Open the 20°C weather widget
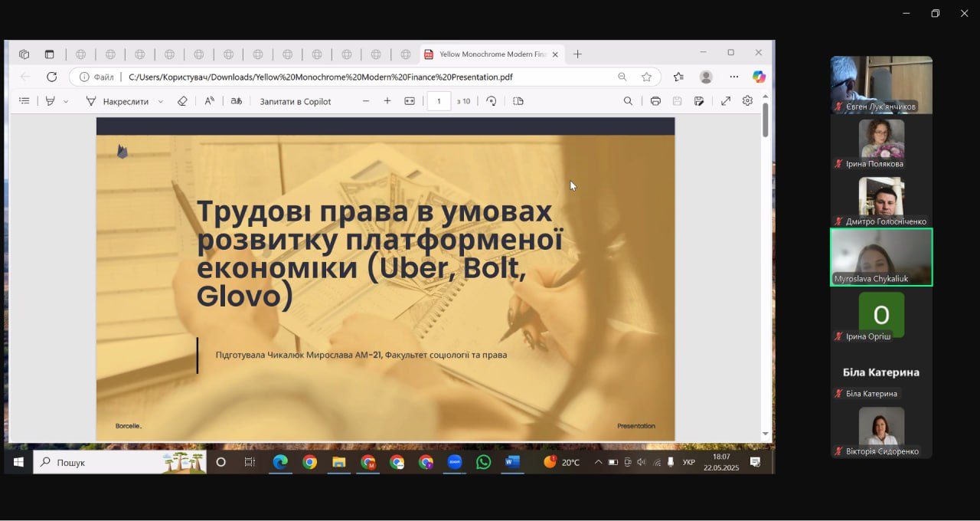 coord(561,462)
